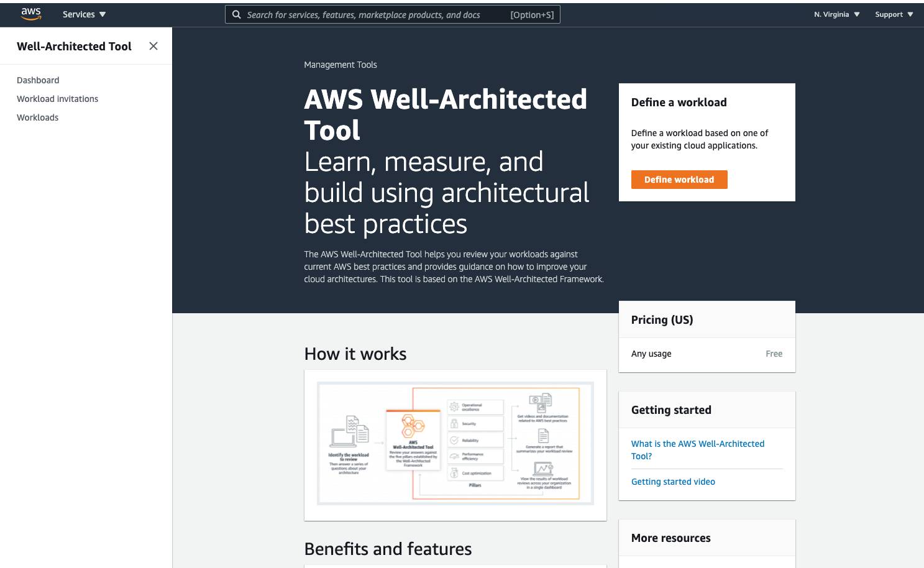Click the generate report document icon in diagram
Screen dimensions: 924x568
(x=544, y=436)
